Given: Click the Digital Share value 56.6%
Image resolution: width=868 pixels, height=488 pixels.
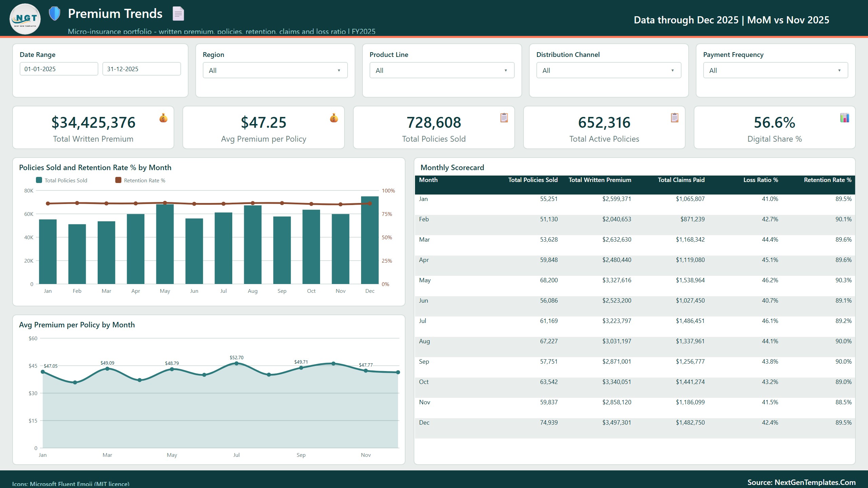Looking at the screenshot, I should point(774,122).
